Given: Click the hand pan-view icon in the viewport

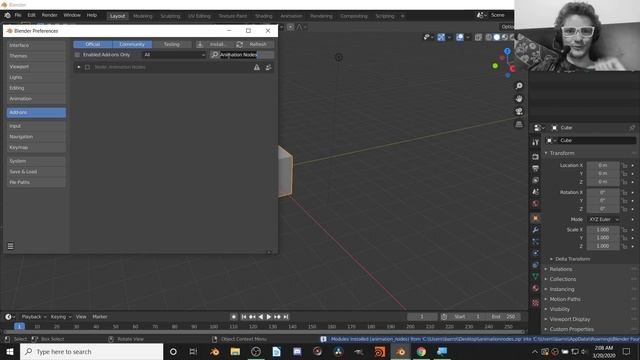Looking at the screenshot, I should 519,99.
